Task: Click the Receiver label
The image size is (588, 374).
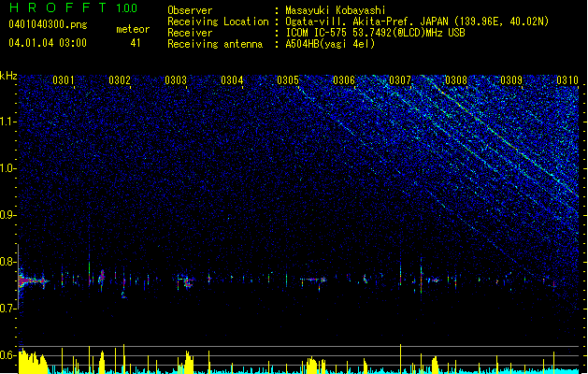Action: [190, 33]
